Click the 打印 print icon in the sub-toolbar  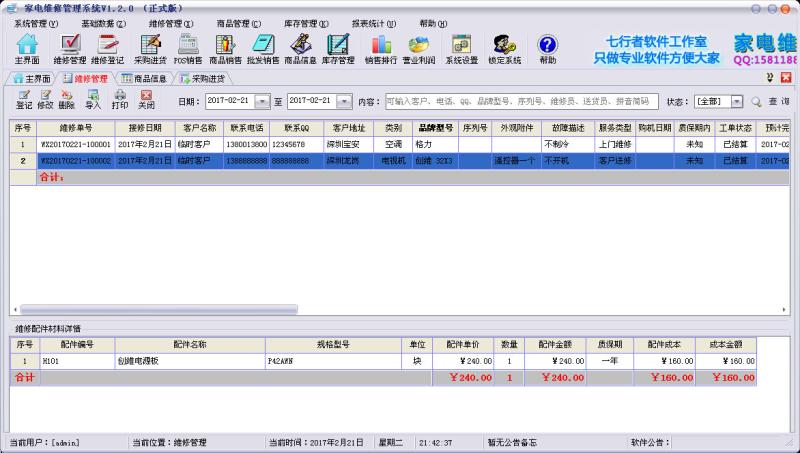coord(120,99)
